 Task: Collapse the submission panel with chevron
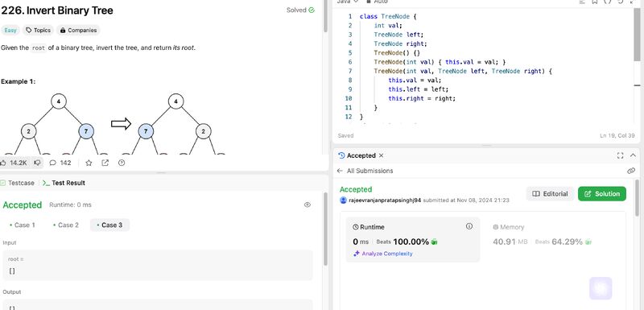[633, 155]
